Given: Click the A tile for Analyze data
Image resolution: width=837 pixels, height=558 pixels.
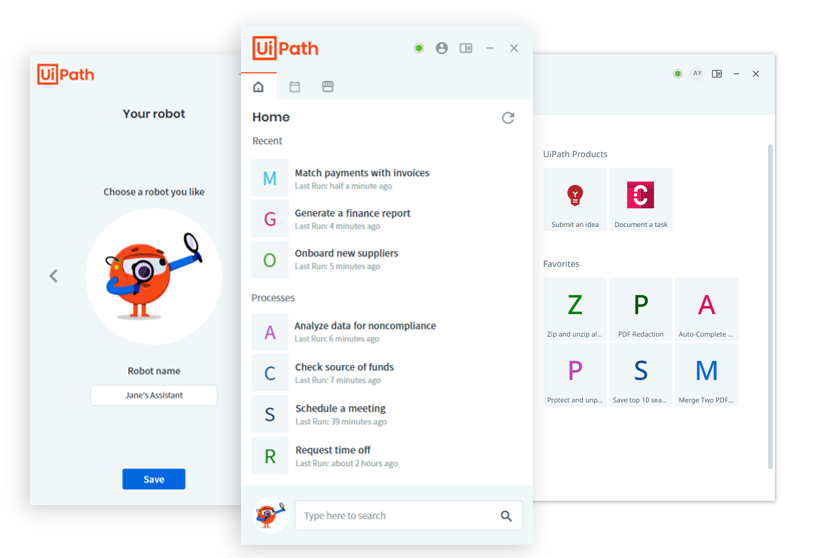Looking at the screenshot, I should (x=270, y=332).
